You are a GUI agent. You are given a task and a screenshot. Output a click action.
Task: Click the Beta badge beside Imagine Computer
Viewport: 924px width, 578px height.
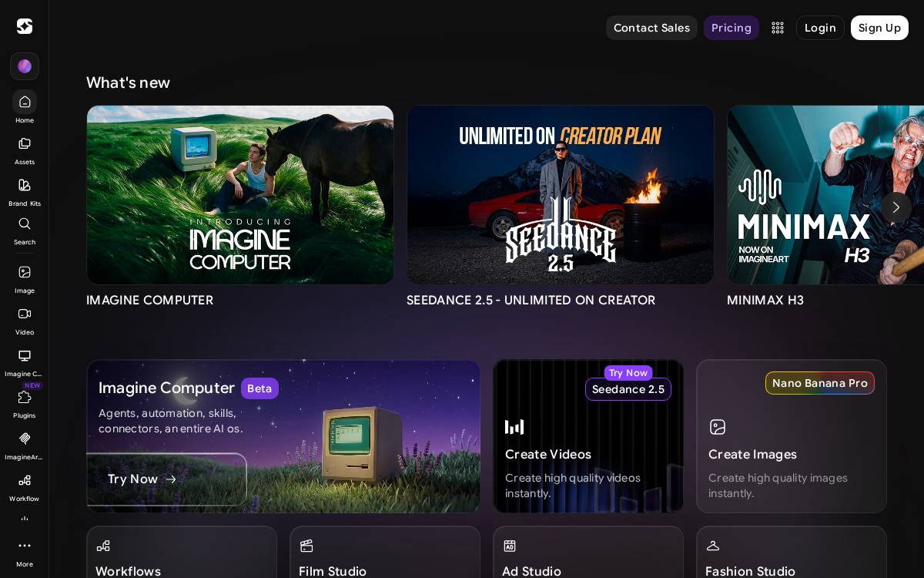coord(259,388)
